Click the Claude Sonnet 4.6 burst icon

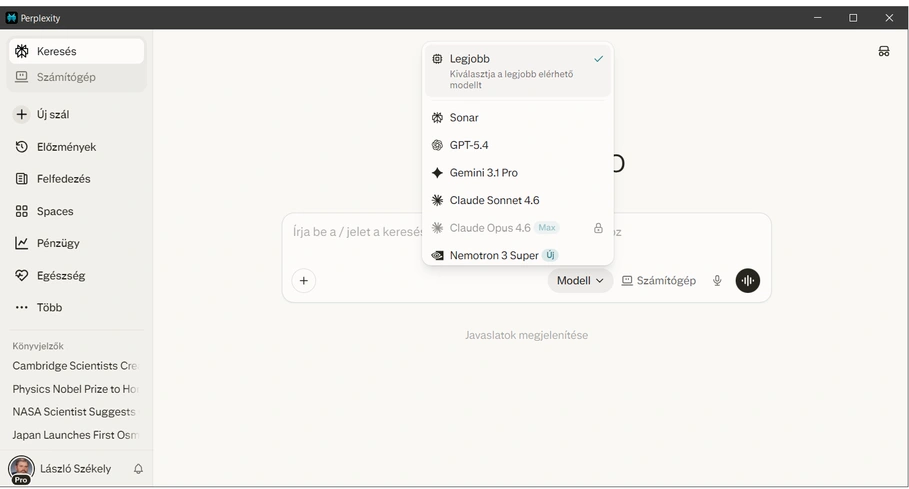pyautogui.click(x=438, y=200)
